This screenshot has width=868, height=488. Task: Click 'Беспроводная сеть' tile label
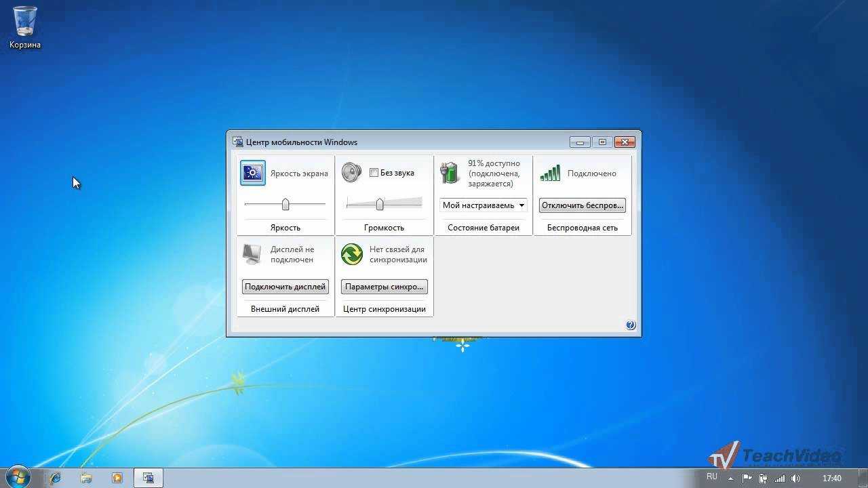pyautogui.click(x=583, y=228)
